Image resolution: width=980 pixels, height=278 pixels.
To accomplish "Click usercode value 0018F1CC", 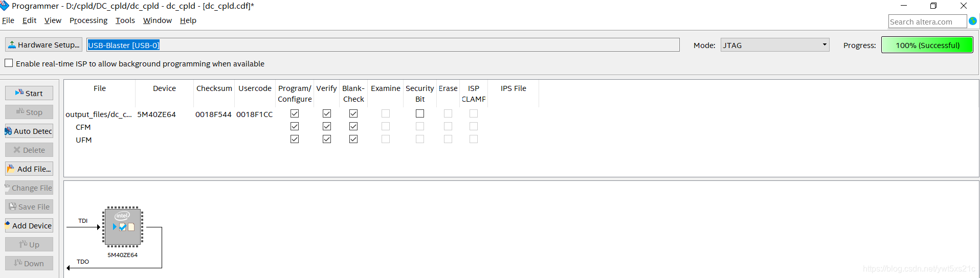I will pos(255,114).
